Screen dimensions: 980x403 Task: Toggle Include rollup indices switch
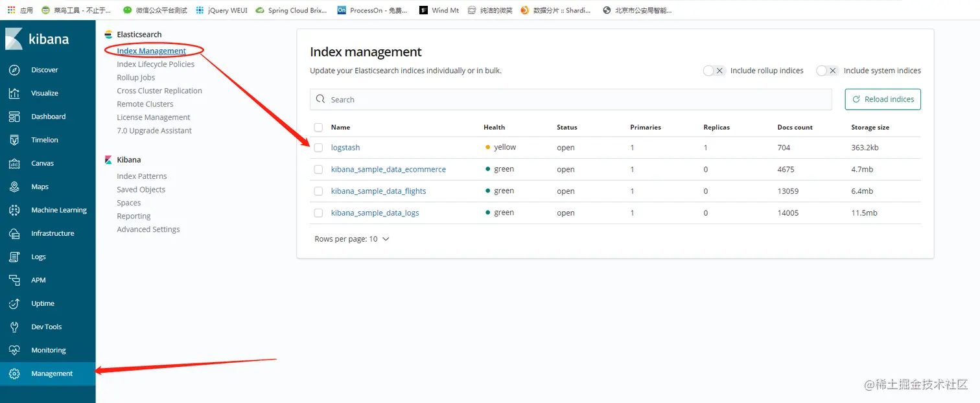tap(714, 71)
